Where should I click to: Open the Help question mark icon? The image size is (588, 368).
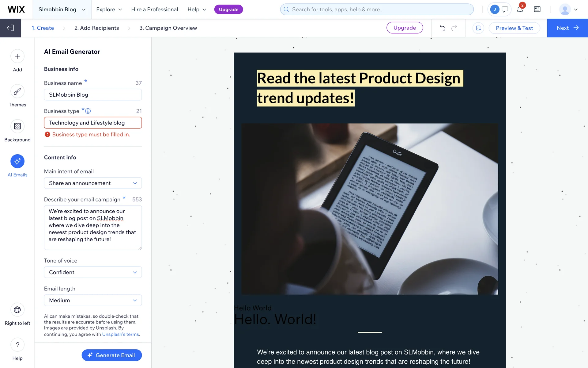click(17, 345)
